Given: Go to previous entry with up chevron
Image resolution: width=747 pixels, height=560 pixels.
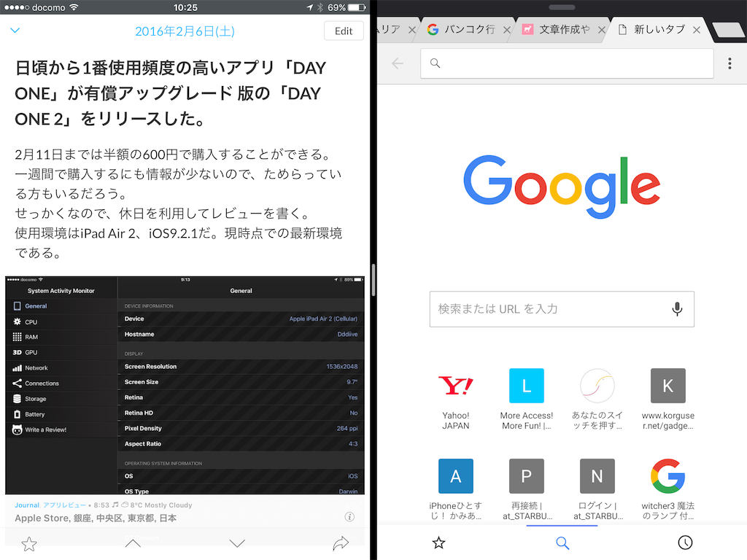Looking at the screenshot, I should 133,543.
